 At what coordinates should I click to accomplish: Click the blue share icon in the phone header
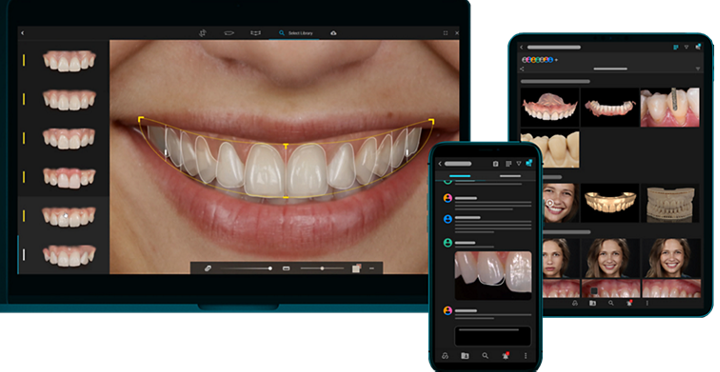tap(529, 163)
